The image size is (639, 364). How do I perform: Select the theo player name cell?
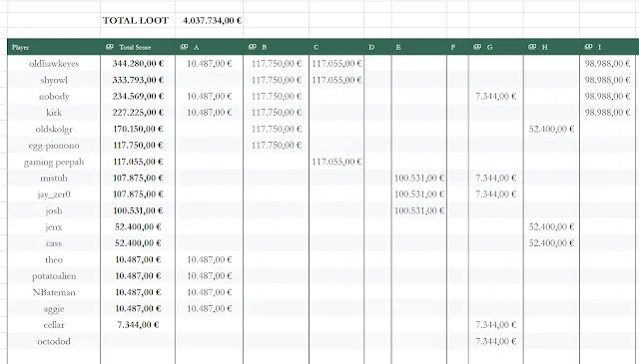(54, 259)
